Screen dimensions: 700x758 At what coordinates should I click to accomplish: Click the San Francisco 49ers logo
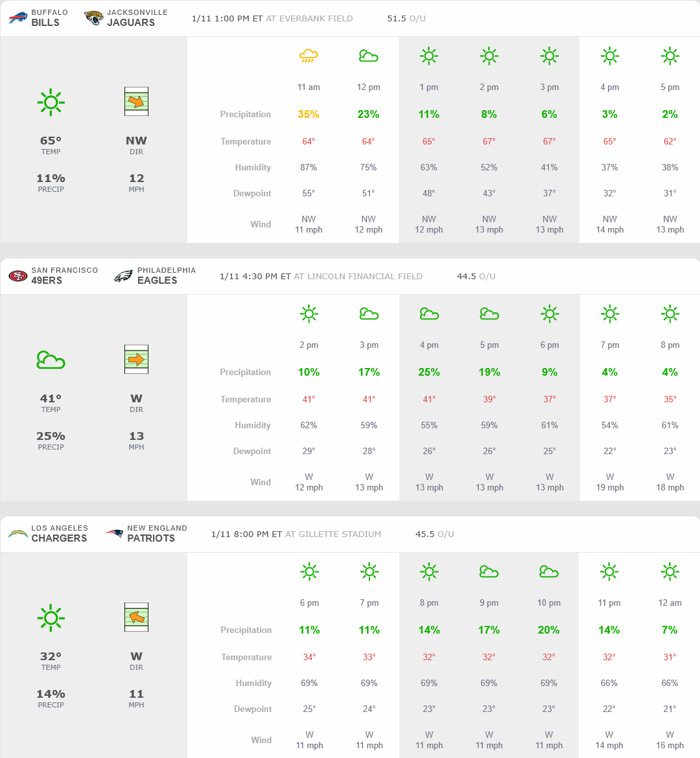(18, 276)
